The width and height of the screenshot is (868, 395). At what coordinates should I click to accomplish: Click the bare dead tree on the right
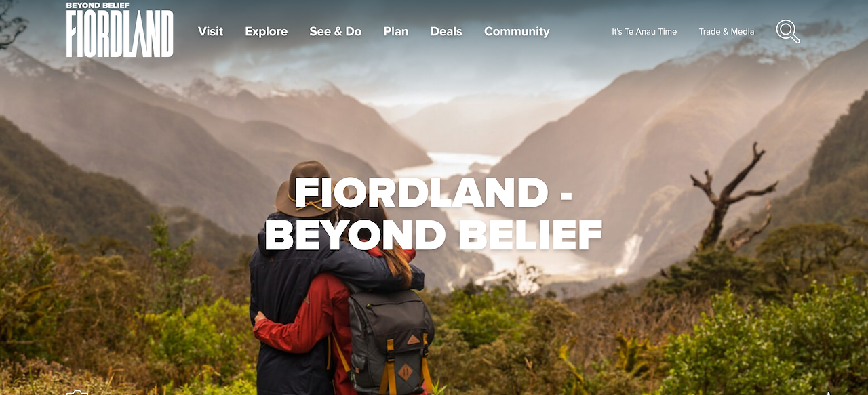pos(730,196)
